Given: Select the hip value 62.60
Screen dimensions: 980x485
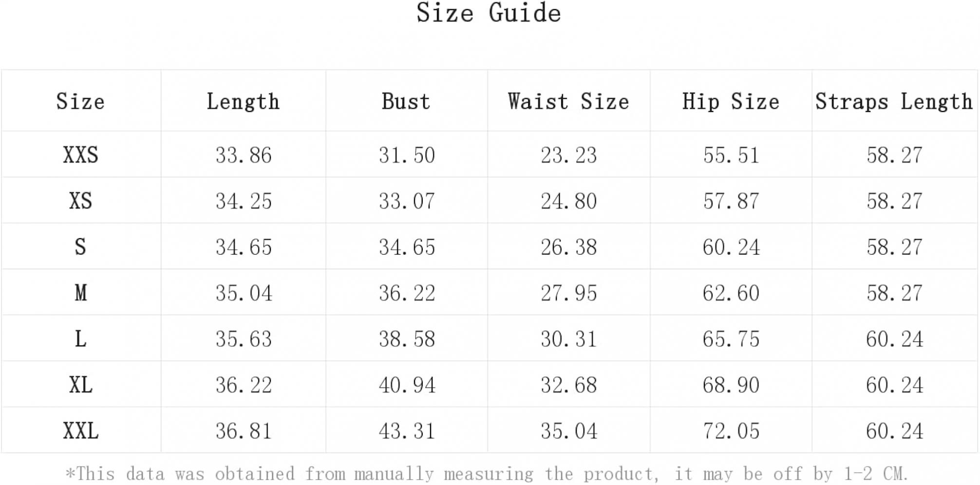Looking at the screenshot, I should click(731, 293).
